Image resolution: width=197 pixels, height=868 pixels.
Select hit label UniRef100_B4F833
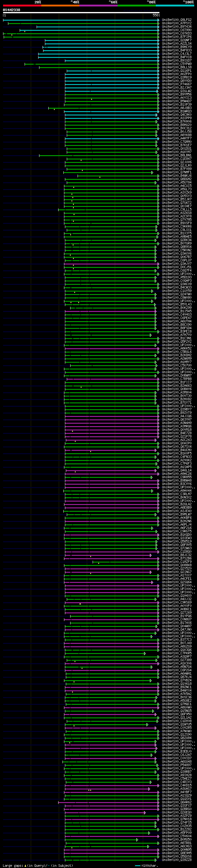[177, 50]
